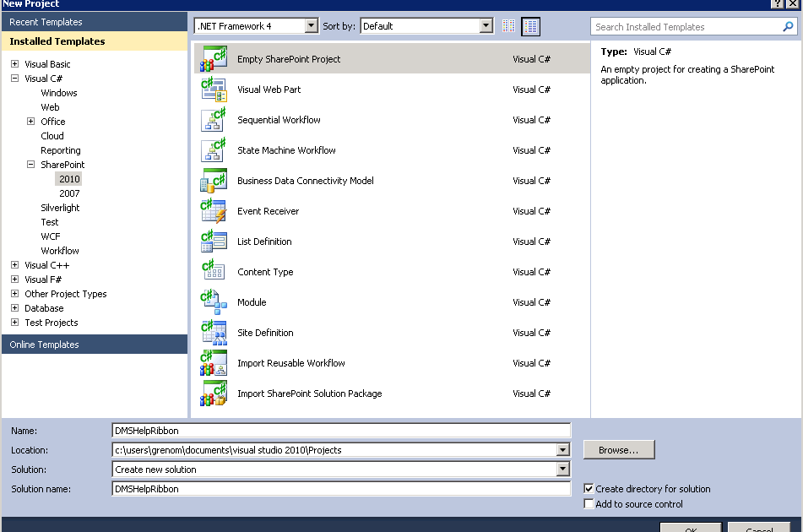The height and width of the screenshot is (532, 803).
Task: Click the OK button
Action: pos(691,528)
